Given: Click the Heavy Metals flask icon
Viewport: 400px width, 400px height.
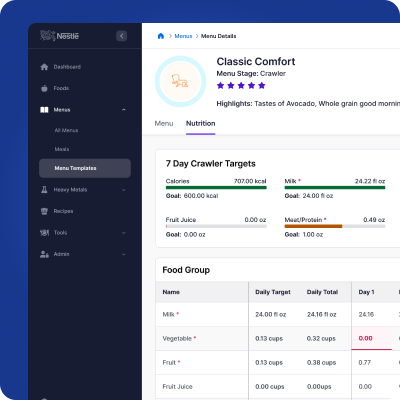Looking at the screenshot, I should point(44,190).
